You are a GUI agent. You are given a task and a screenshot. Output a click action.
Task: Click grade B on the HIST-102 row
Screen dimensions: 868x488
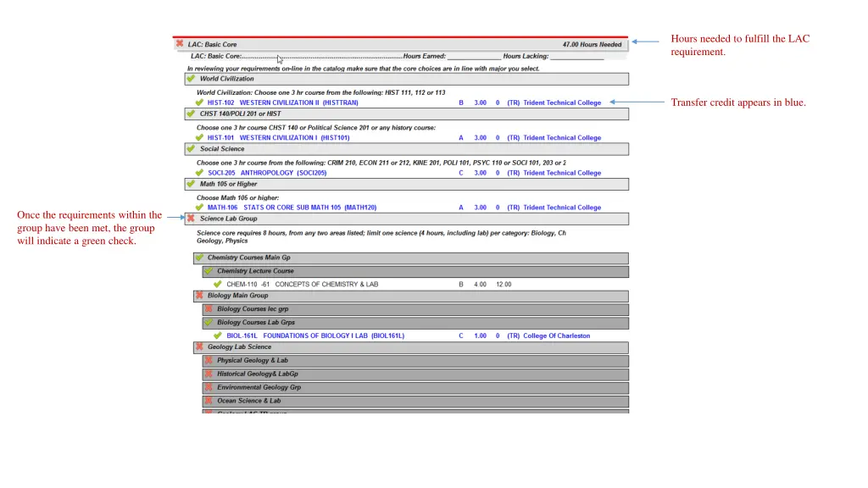(460, 103)
